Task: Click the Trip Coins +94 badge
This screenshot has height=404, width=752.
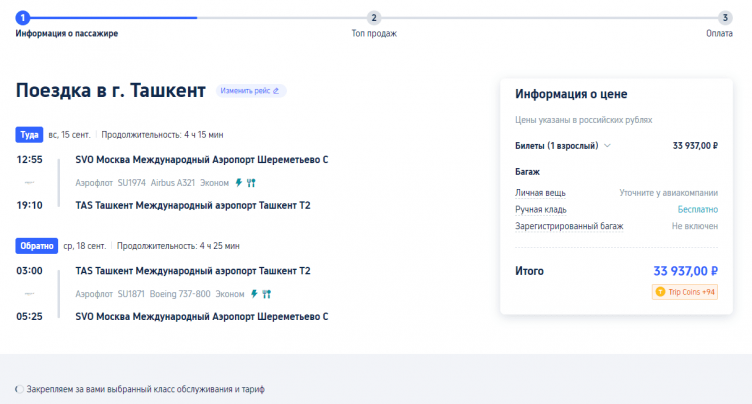Action: pos(685,292)
